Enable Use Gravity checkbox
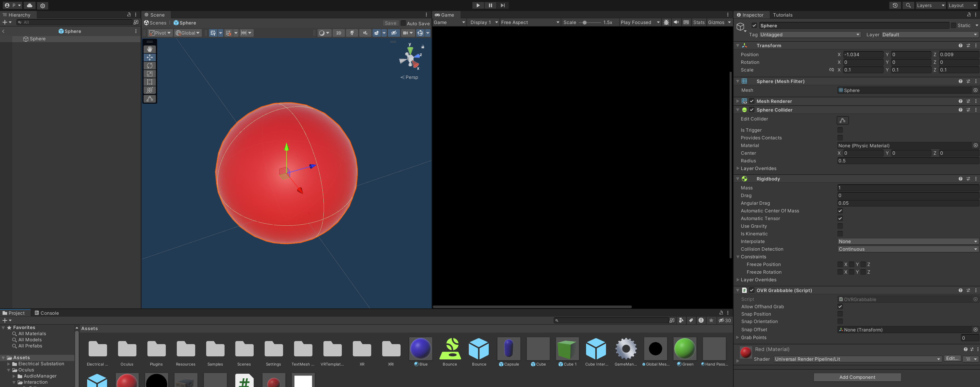 click(x=840, y=226)
